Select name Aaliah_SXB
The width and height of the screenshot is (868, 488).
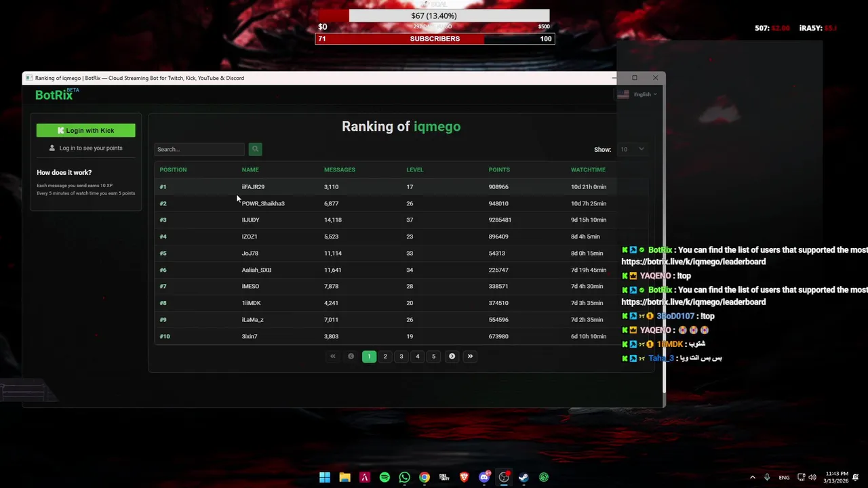coord(256,270)
